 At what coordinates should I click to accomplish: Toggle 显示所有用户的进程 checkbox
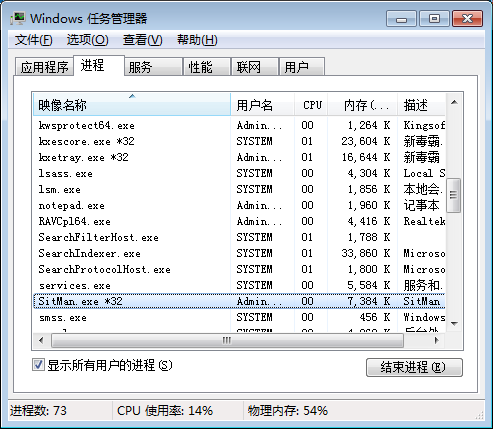pos(38,365)
